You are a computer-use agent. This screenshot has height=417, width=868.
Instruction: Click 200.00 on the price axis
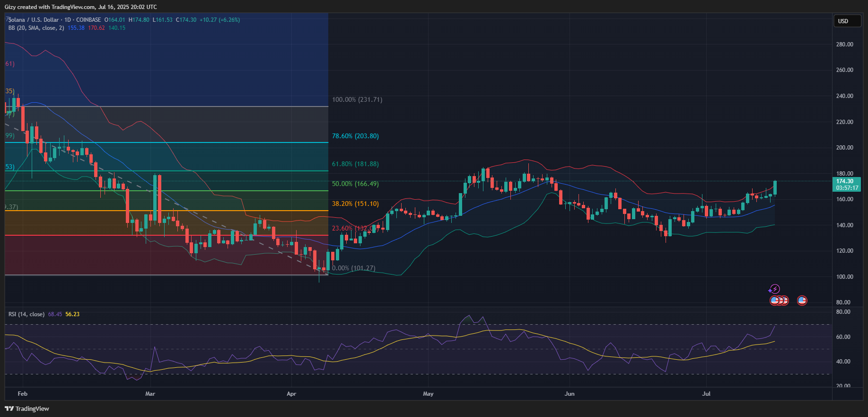coord(845,148)
